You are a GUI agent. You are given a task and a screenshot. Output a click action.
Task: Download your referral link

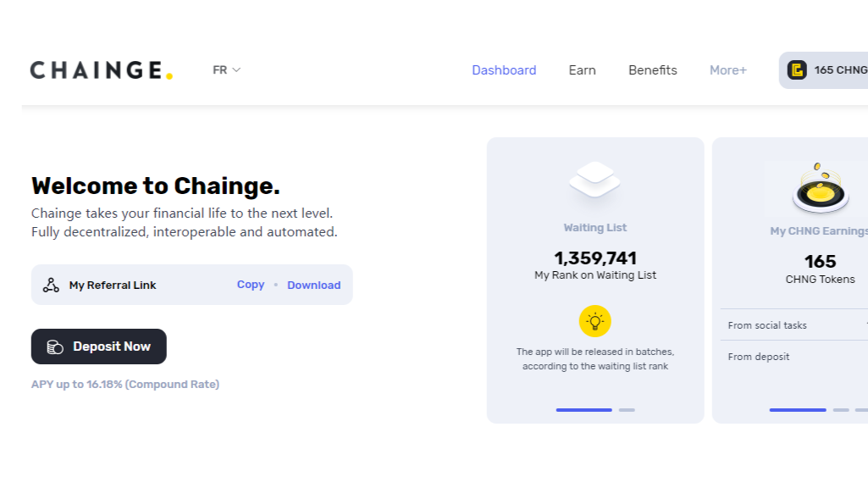coord(314,285)
